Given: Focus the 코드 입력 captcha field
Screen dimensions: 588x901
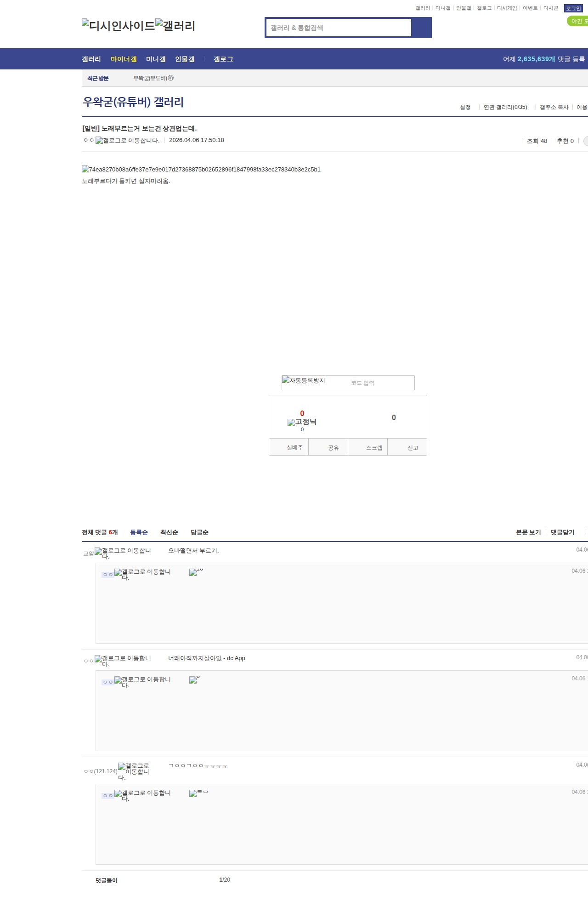Looking at the screenshot, I should (x=380, y=383).
